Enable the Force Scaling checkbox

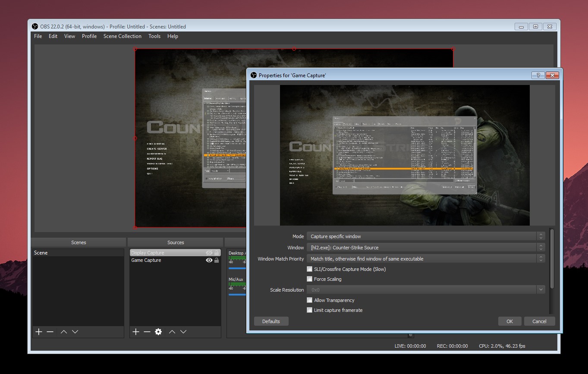point(309,279)
